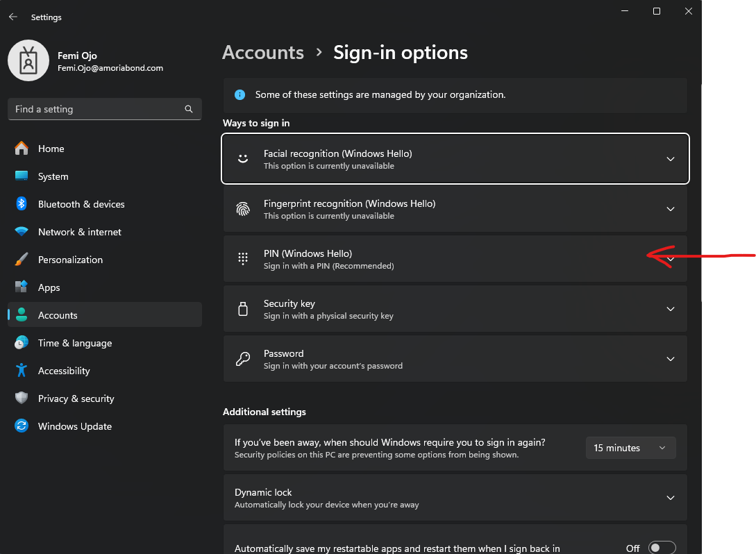
Task: Click the Find a setting field
Action: 105,109
